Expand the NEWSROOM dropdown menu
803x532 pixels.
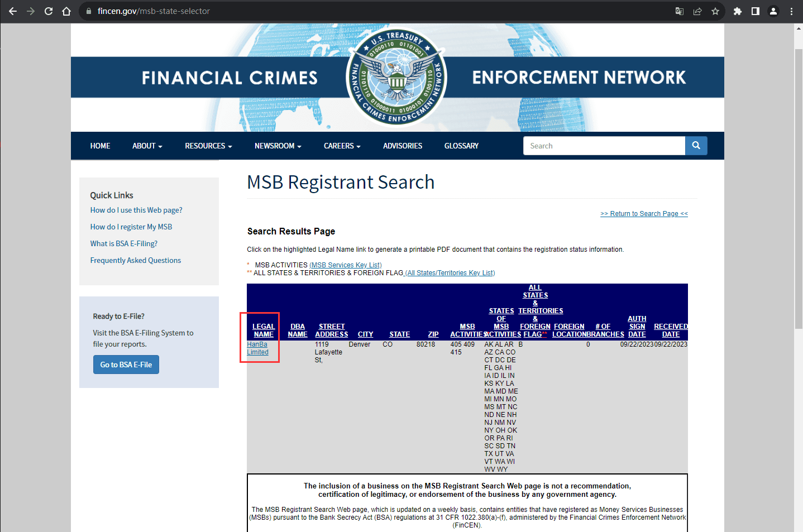(278, 146)
